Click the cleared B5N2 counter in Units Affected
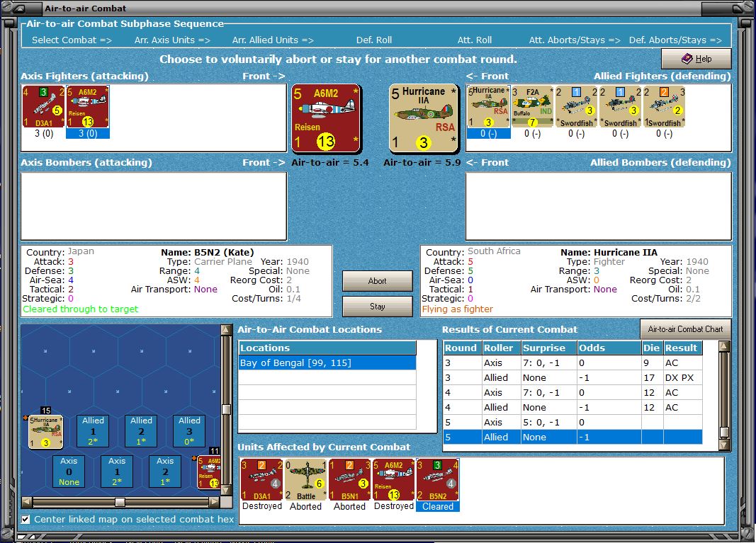 (x=437, y=480)
